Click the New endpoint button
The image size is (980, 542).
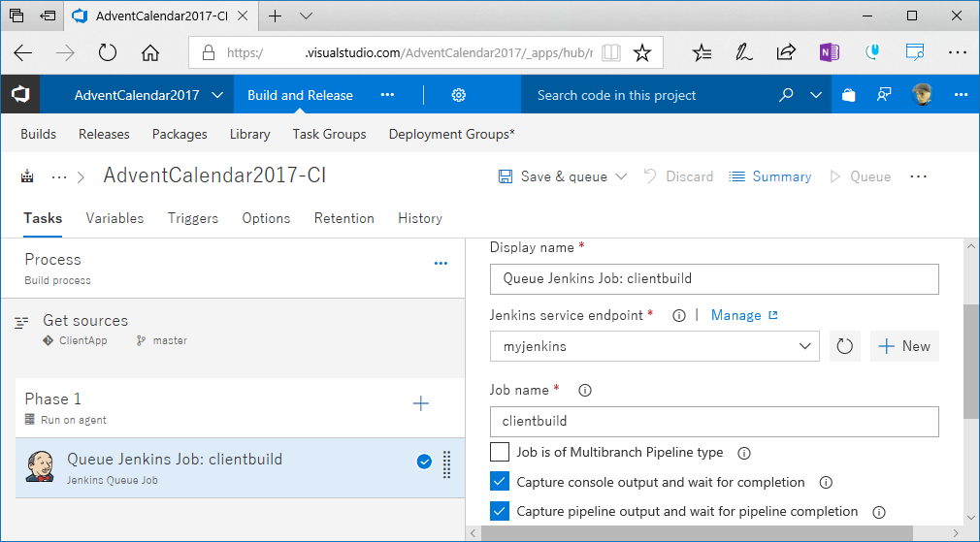904,346
